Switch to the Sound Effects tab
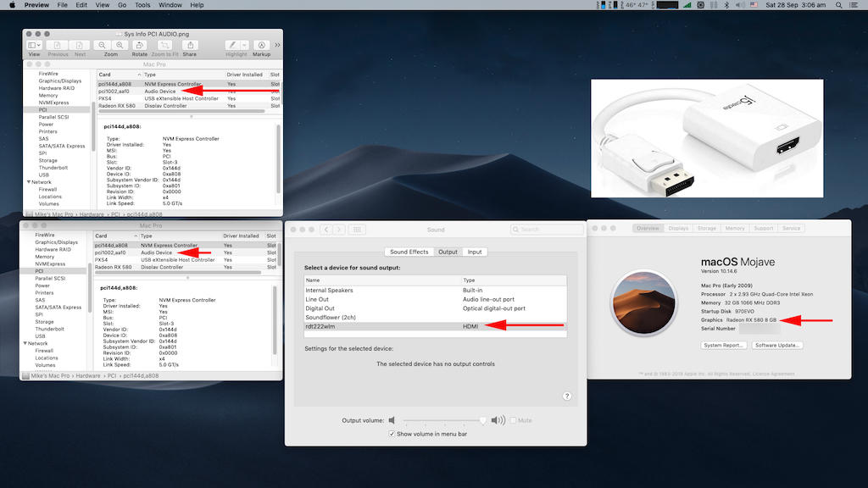This screenshot has width=868, height=488. pos(409,252)
